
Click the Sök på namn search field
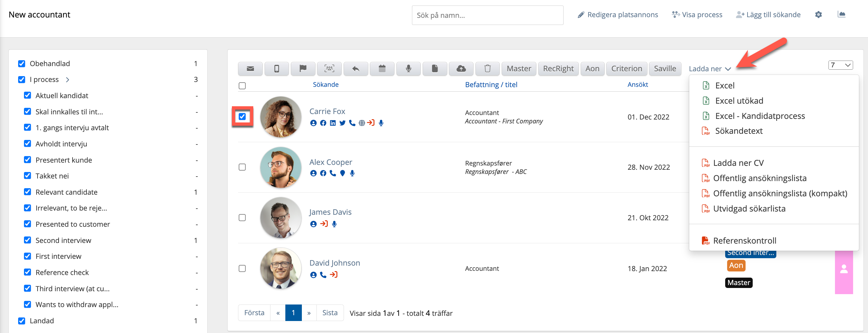487,15
